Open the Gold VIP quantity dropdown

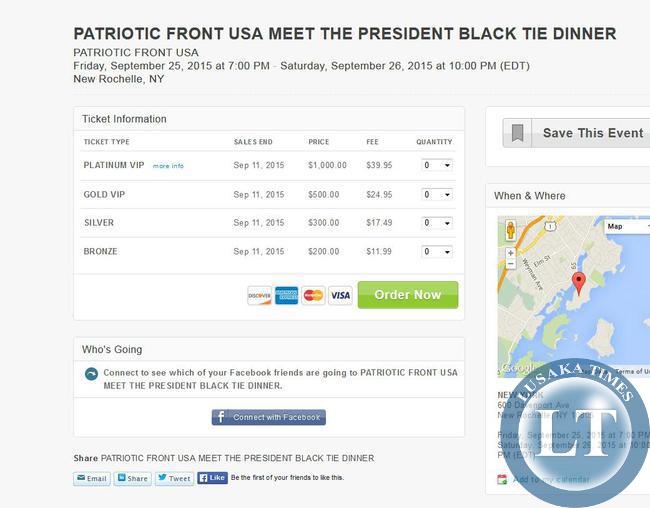[x=437, y=194]
